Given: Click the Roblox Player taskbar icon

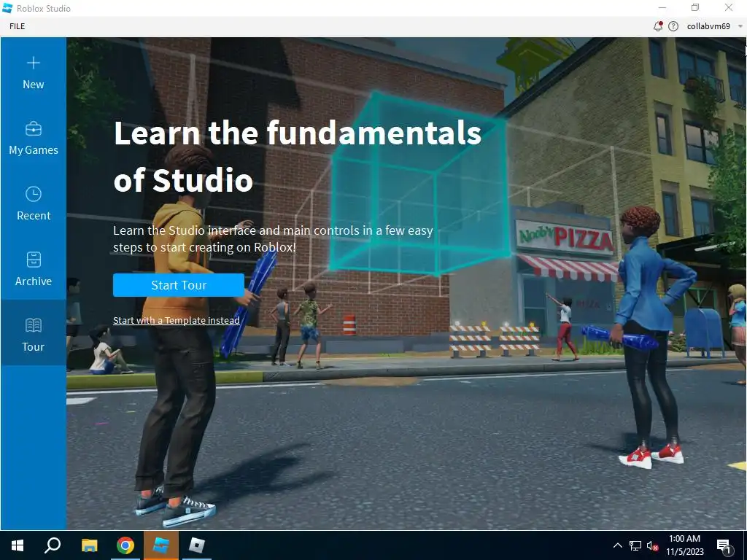Looking at the screenshot, I should click(197, 545).
